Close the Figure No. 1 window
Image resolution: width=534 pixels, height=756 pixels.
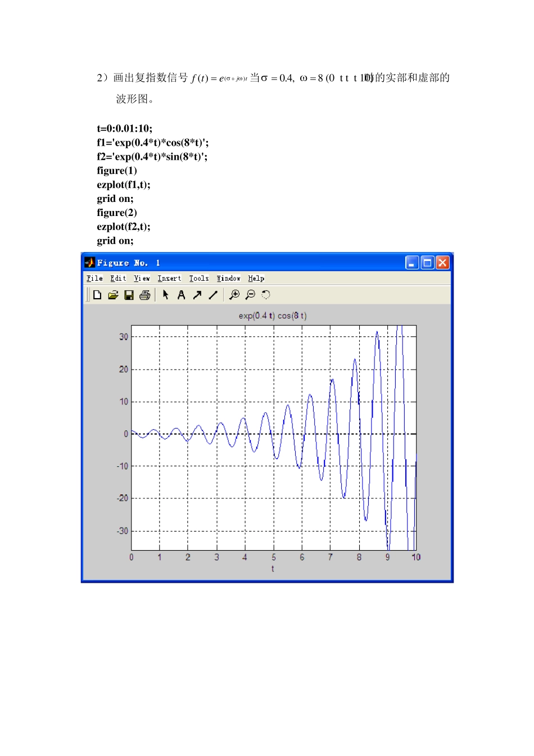click(442, 263)
